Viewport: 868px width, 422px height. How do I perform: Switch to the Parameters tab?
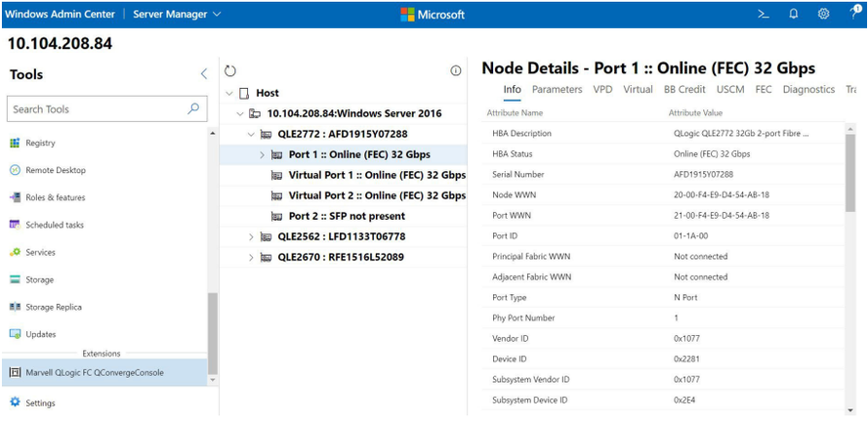[557, 89]
